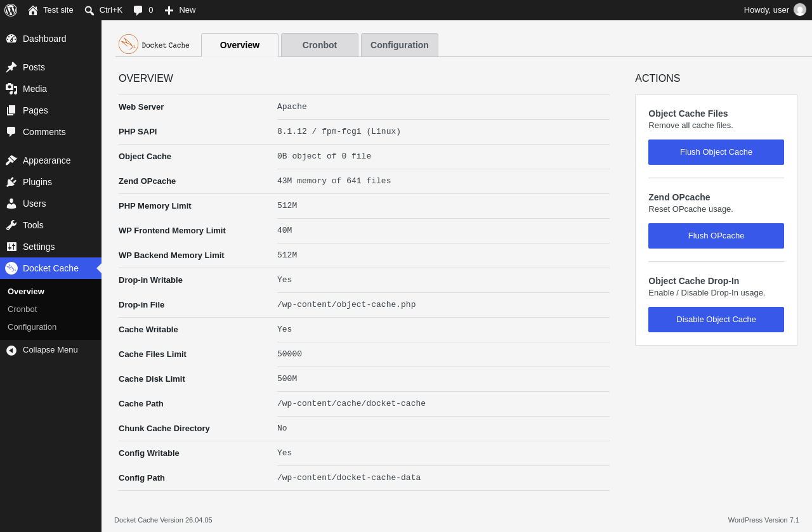Open the Plugins menu item
Image resolution: width=812 pixels, height=532 pixels.
click(37, 182)
